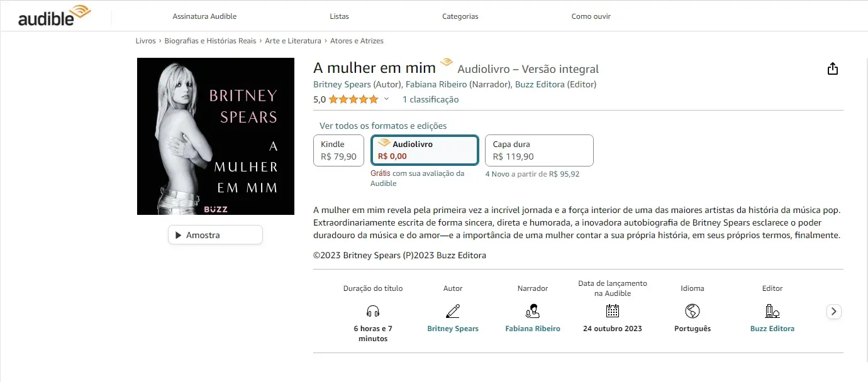This screenshot has width=868, height=382.
Task: Click the book cover image
Action: 215,136
